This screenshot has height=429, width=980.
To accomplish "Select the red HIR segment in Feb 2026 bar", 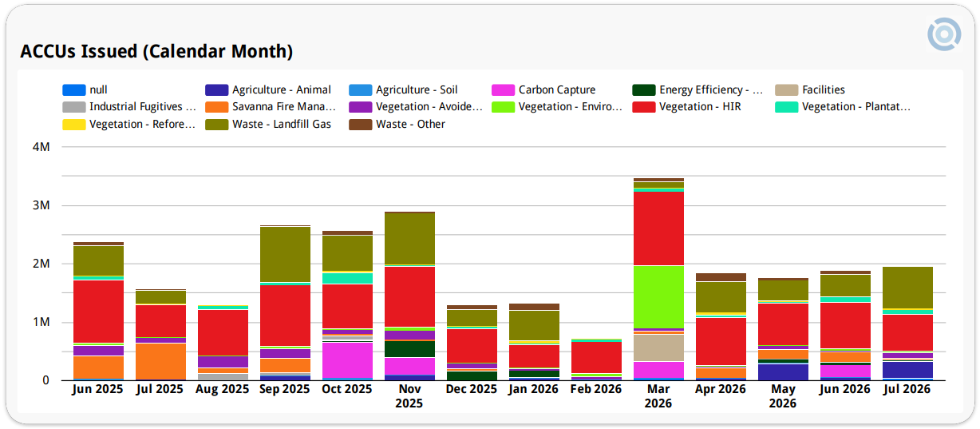I will pyautogui.click(x=596, y=357).
